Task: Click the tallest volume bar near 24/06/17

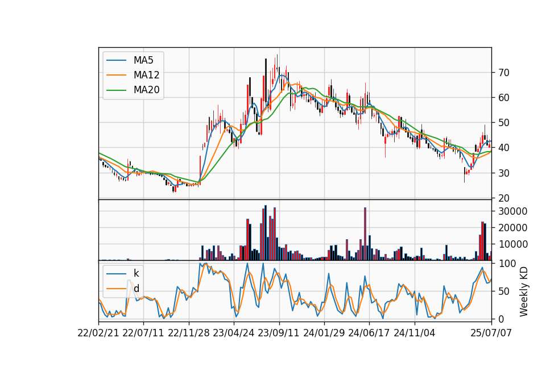Action: click(365, 234)
